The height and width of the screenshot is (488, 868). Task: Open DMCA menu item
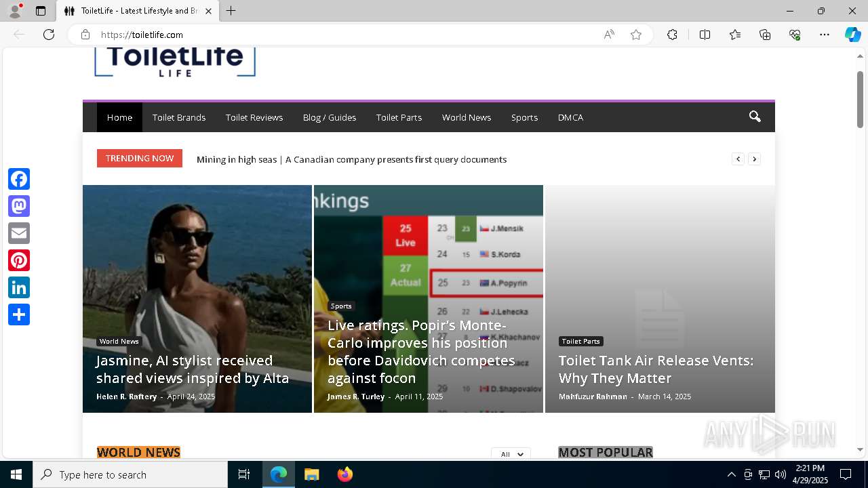570,117
